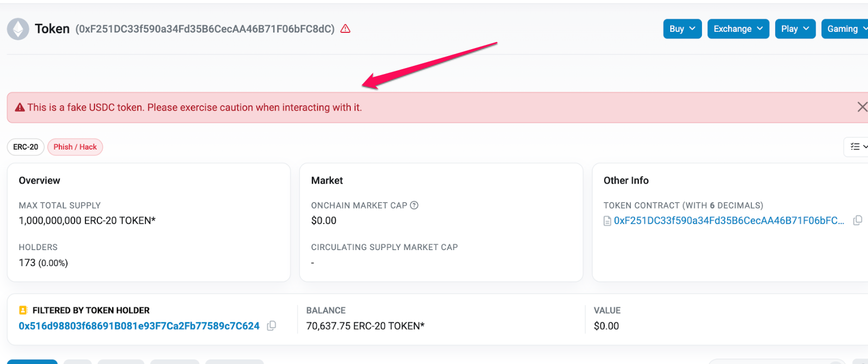Click the second grey tab in the bottom row

77,362
